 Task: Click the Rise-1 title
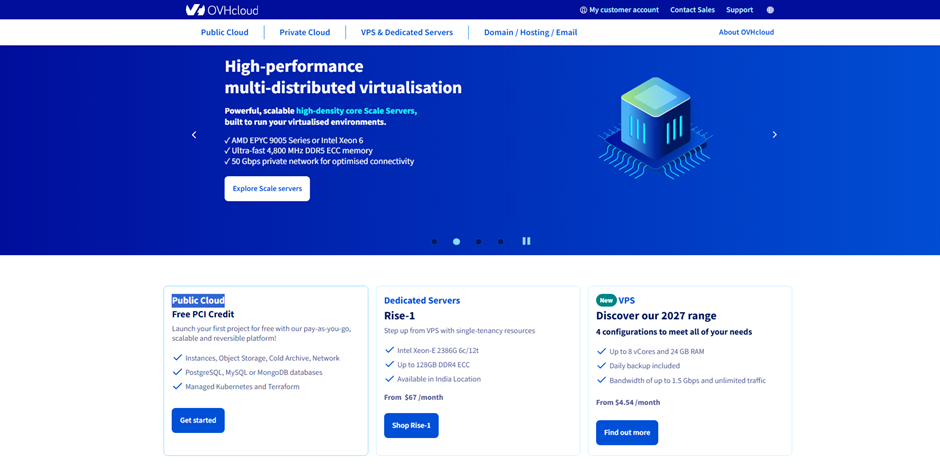399,316
